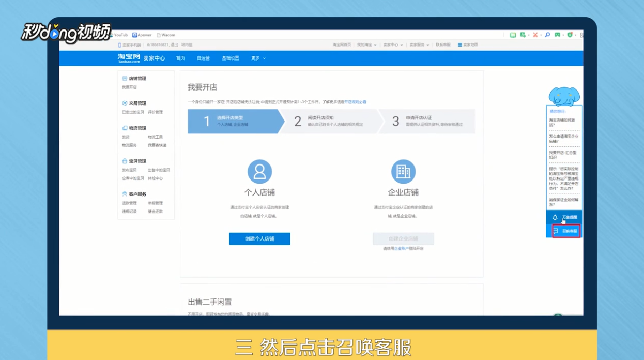
Task: Open the YouTube bookmark
Action: (119, 35)
